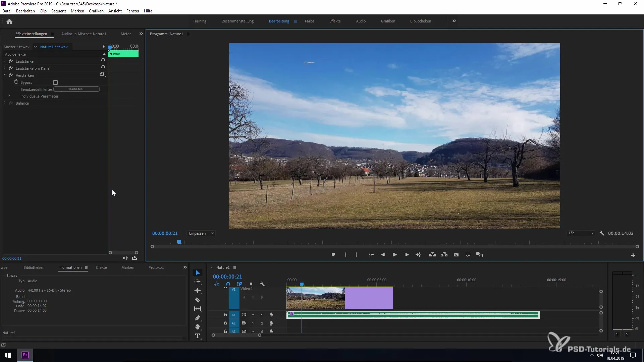
Task: Select the Hand tool
Action: [x=198, y=327]
